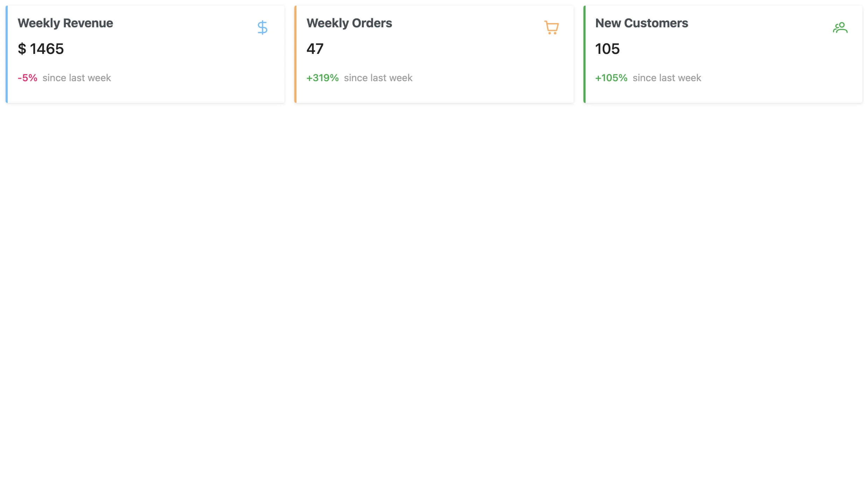Select the +105% change indicator

[611, 78]
